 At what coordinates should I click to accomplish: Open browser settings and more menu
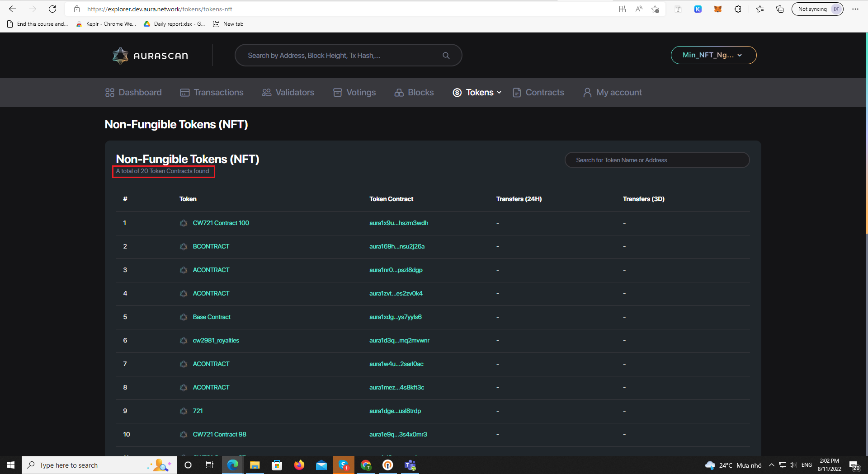pos(855,9)
